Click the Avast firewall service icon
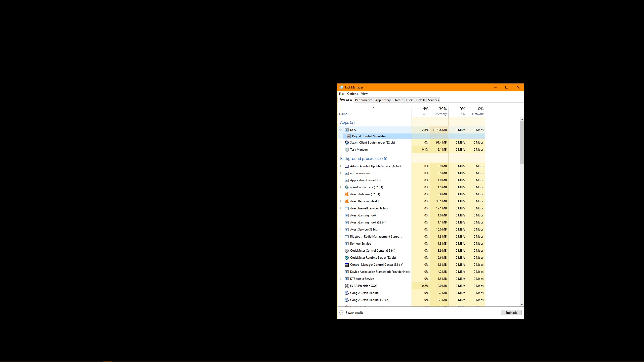 coord(346,208)
